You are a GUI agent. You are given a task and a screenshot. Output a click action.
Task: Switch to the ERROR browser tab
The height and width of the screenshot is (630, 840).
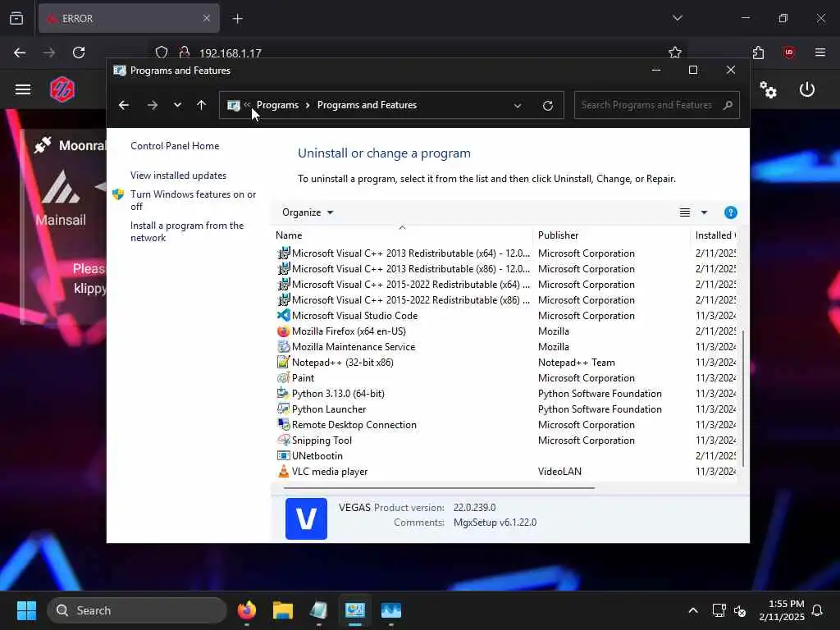coord(129,18)
